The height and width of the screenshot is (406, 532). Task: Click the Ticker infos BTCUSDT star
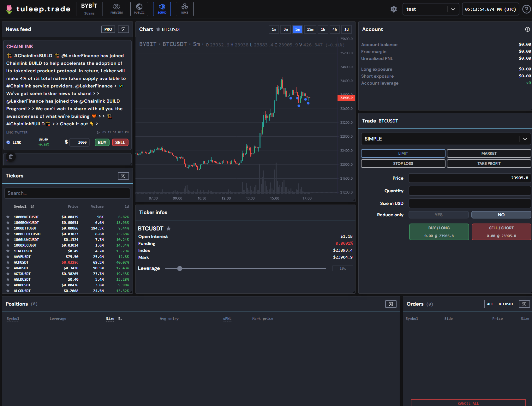[x=169, y=229]
